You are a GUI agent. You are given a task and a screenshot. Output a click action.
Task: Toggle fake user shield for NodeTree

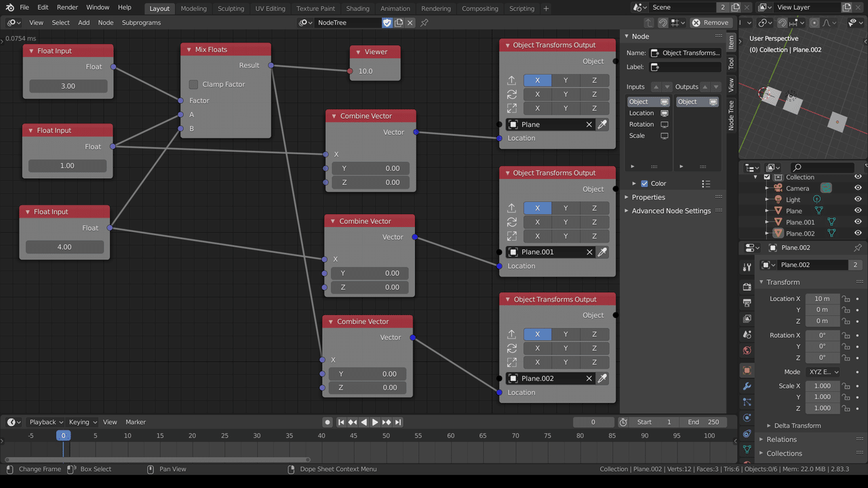point(387,22)
